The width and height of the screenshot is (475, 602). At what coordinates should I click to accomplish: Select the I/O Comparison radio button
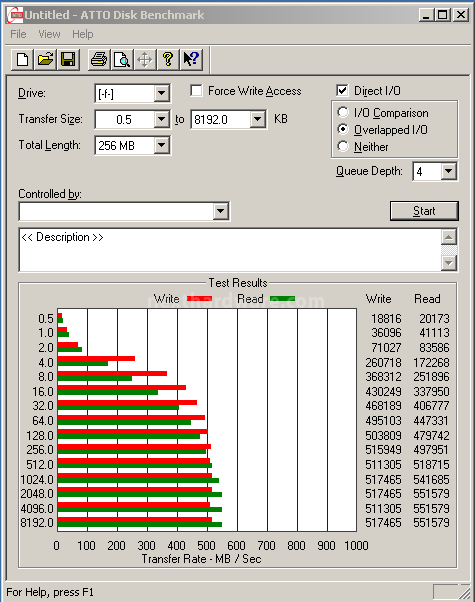(343, 112)
